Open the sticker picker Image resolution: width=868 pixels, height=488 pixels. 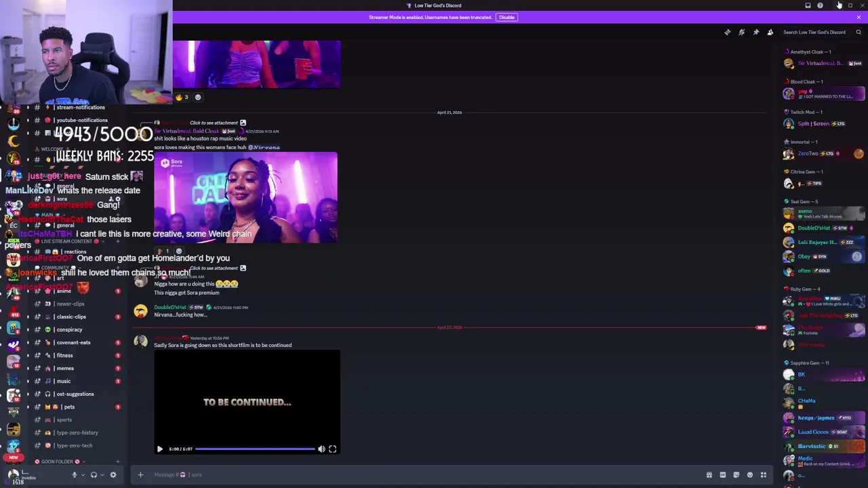pyautogui.click(x=736, y=474)
